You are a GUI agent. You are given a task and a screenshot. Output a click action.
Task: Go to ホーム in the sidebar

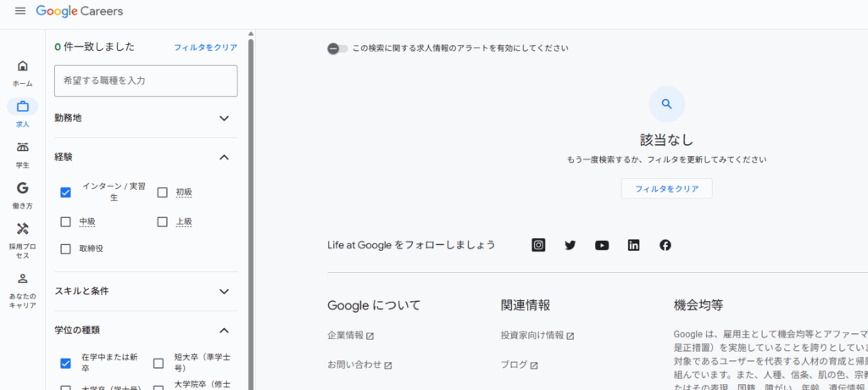(23, 74)
